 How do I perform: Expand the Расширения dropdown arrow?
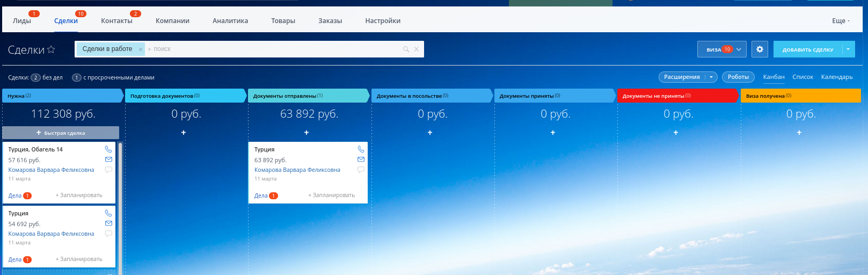tap(711, 77)
